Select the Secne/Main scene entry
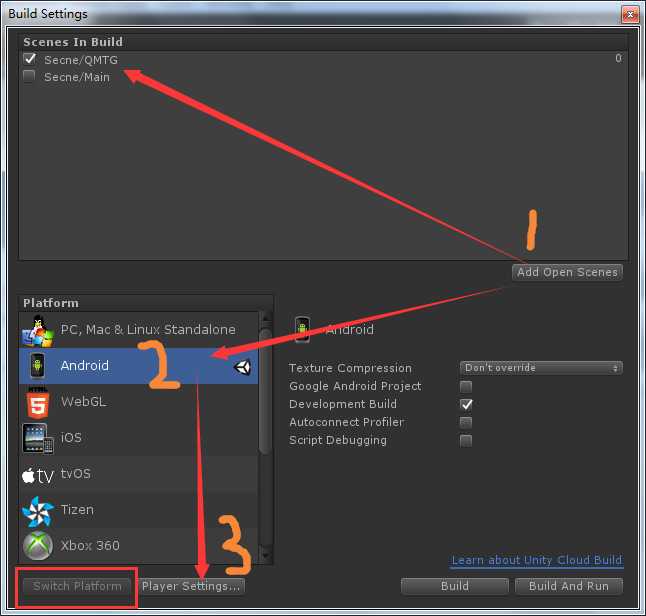The image size is (646, 616). point(77,77)
